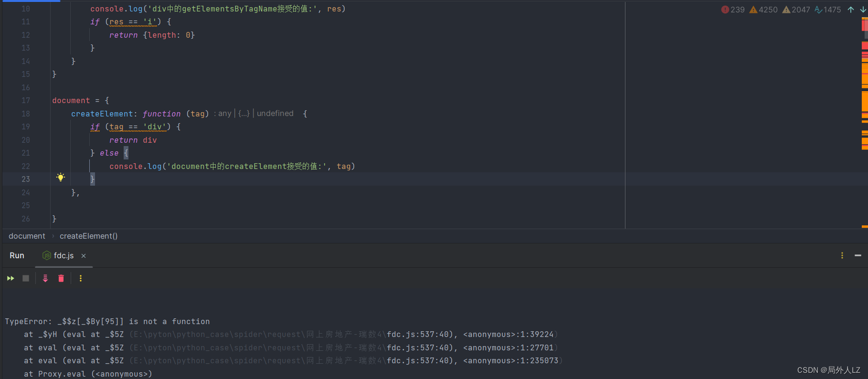
Task: Click the console.log statement on line 22
Action: pos(232,166)
